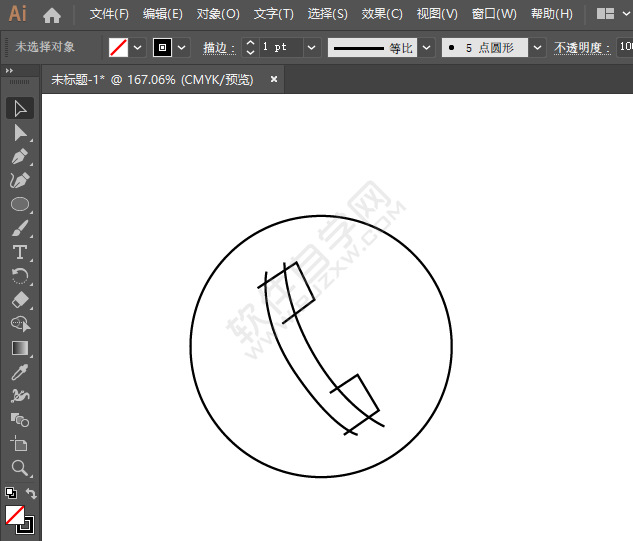Select the Direct Selection tool
Viewport: 633px width, 541px height.
pos(20,132)
